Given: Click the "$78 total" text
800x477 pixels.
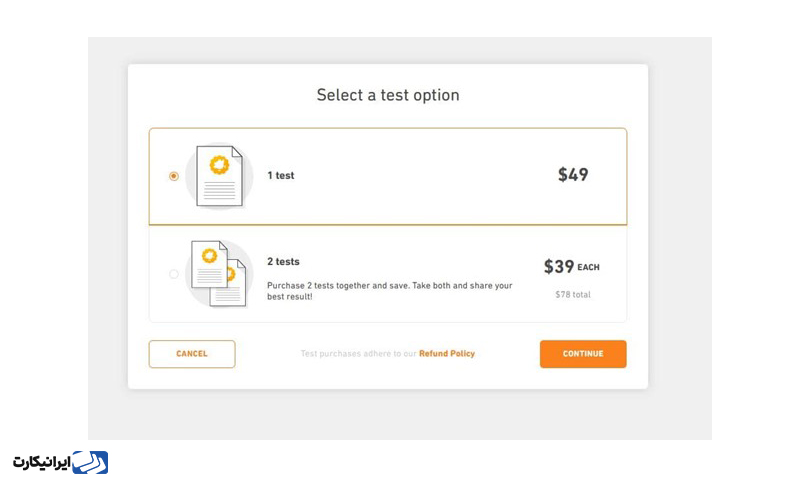Looking at the screenshot, I should coord(573,295).
